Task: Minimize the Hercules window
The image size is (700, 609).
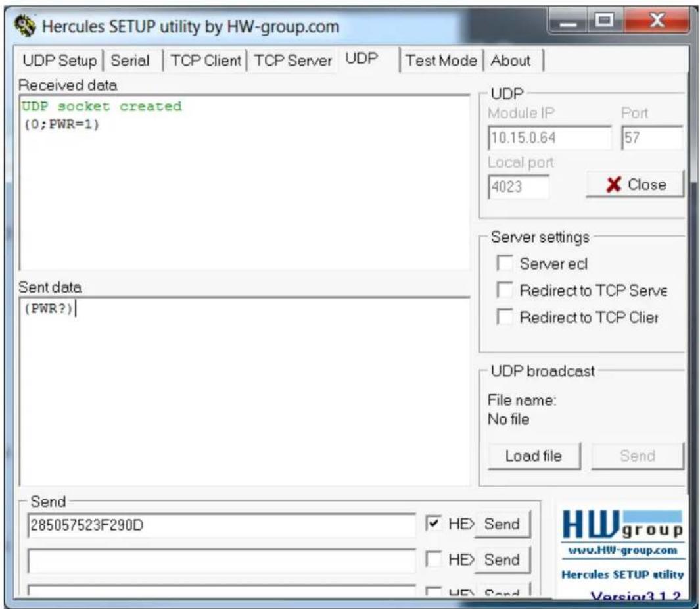Action: [x=568, y=21]
